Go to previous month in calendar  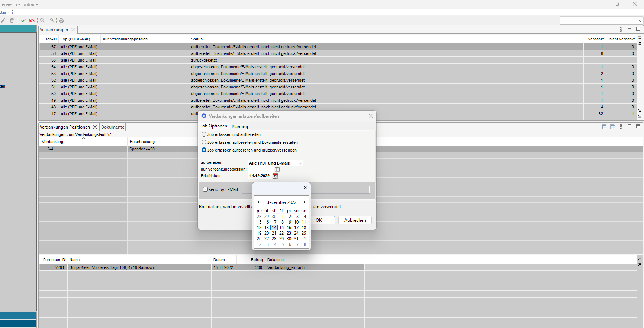click(x=258, y=202)
